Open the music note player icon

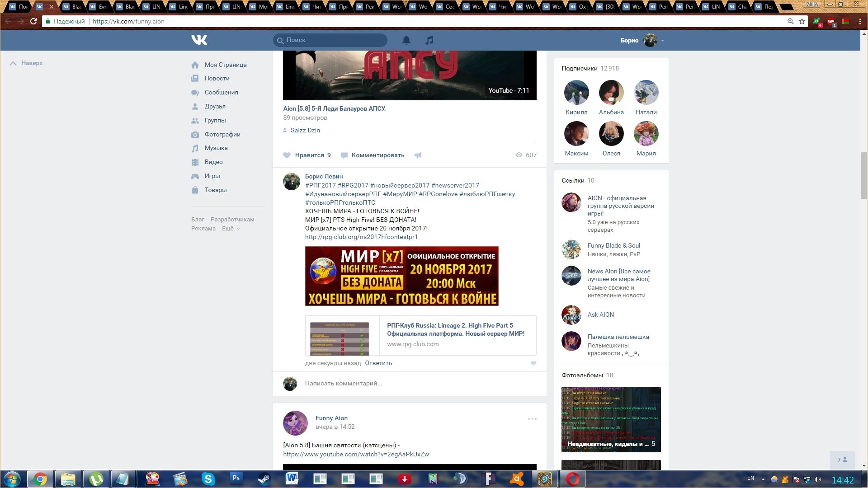coord(429,40)
